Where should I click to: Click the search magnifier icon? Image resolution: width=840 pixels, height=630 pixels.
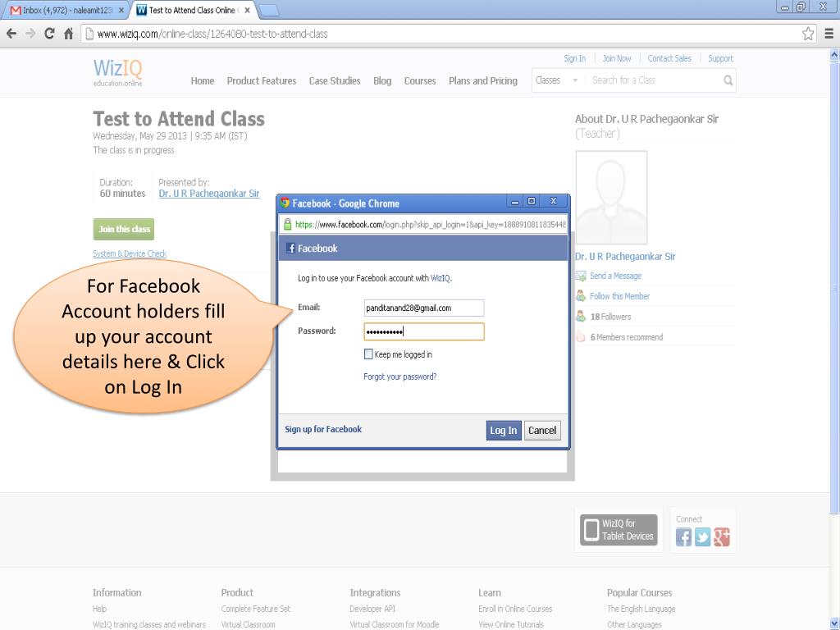pyautogui.click(x=728, y=80)
